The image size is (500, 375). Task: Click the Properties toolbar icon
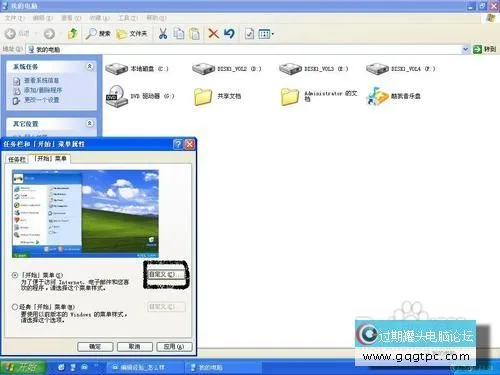(x=249, y=34)
